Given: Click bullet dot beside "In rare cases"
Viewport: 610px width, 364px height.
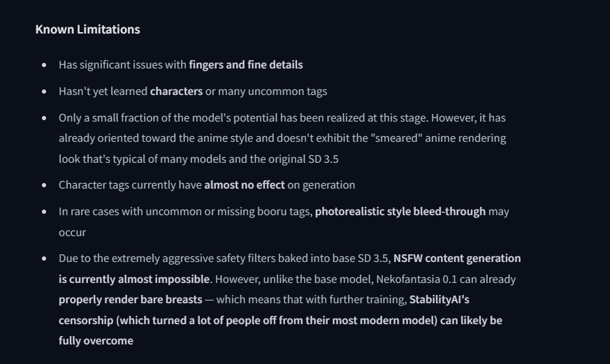Looking at the screenshot, I should [x=44, y=212].
